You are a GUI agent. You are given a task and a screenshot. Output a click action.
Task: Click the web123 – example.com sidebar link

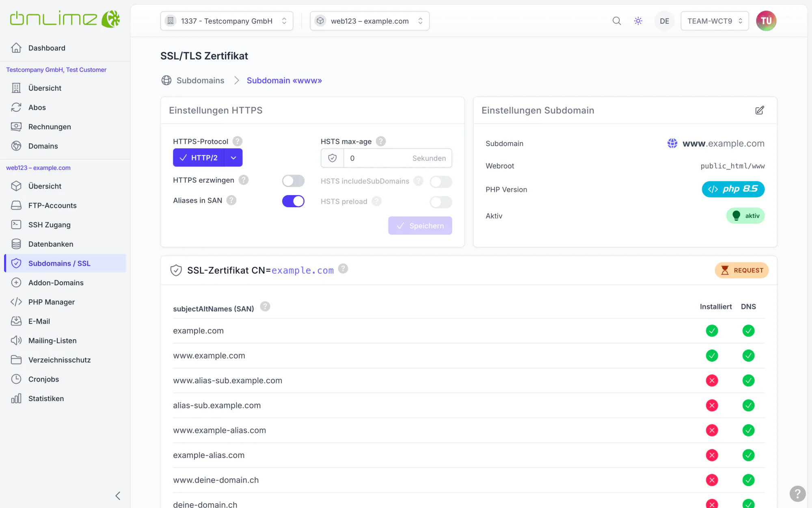(38, 167)
